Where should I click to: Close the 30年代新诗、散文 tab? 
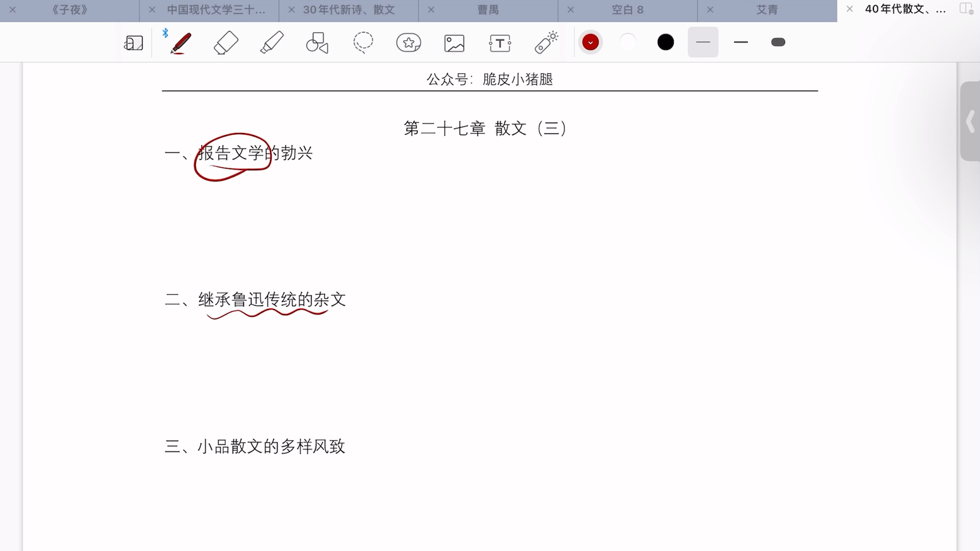(291, 10)
